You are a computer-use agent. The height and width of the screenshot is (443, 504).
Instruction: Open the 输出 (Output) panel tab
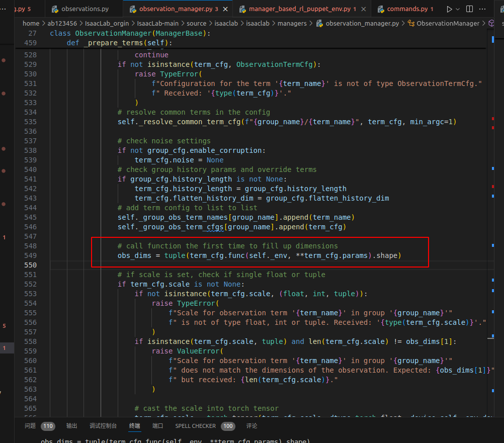(72, 426)
